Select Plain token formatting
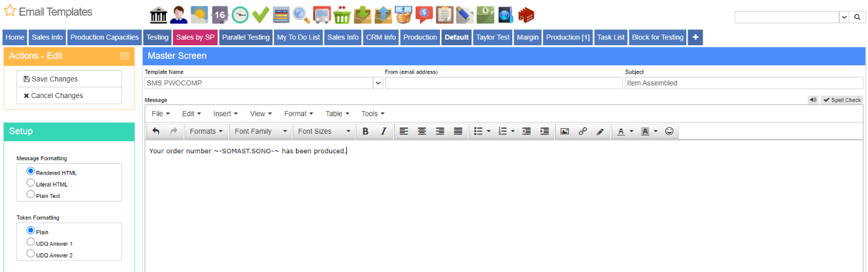Screen dimensions: 868x272 pyautogui.click(x=30, y=231)
